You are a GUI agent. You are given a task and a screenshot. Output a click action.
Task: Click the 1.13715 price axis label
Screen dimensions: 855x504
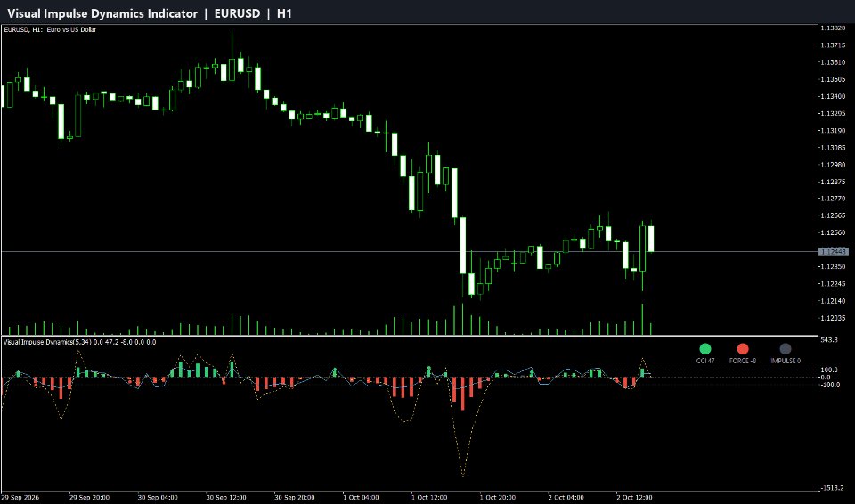tap(834, 45)
